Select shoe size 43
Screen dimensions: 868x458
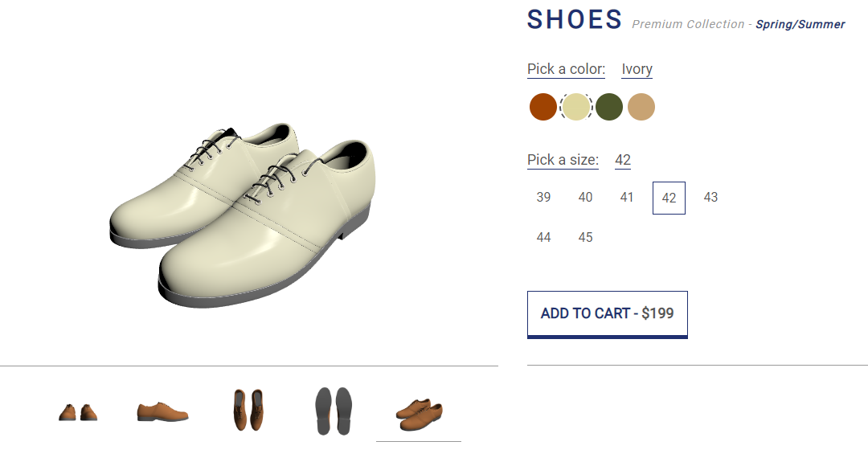(710, 198)
